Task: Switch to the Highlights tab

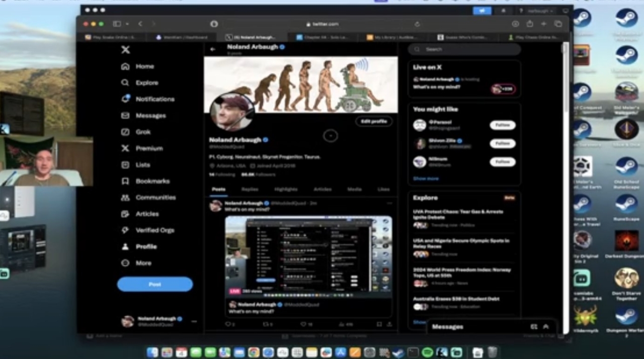Action: [x=286, y=190]
